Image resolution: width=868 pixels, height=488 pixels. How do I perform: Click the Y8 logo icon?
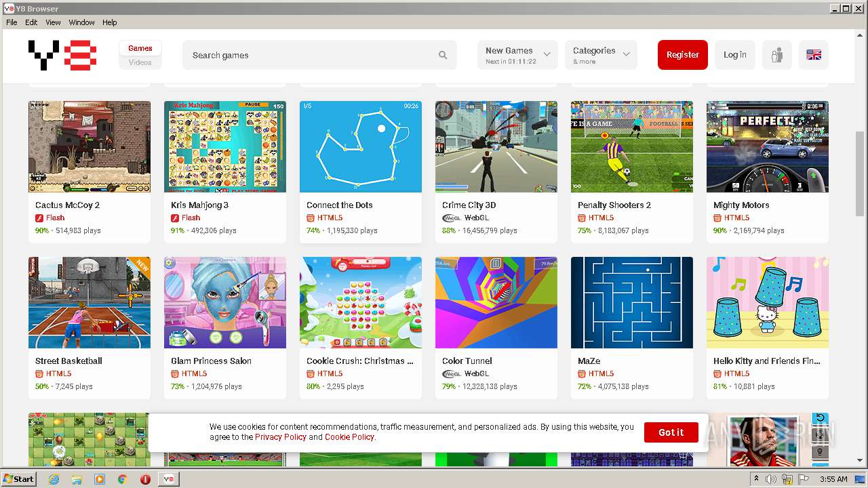(x=62, y=55)
